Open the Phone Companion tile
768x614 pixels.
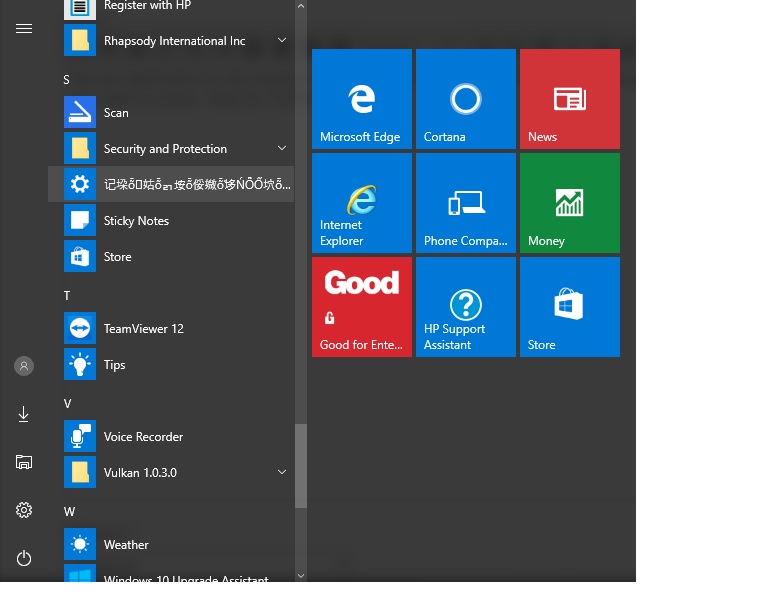[x=465, y=203]
